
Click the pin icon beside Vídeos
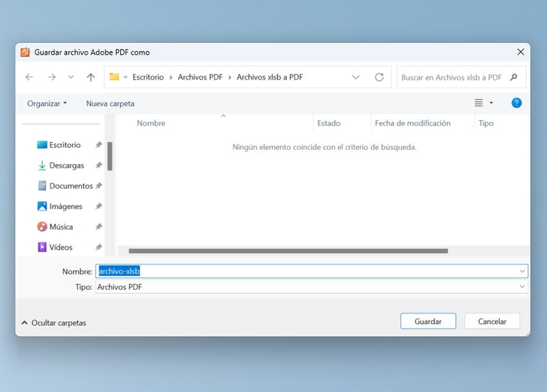pos(98,247)
